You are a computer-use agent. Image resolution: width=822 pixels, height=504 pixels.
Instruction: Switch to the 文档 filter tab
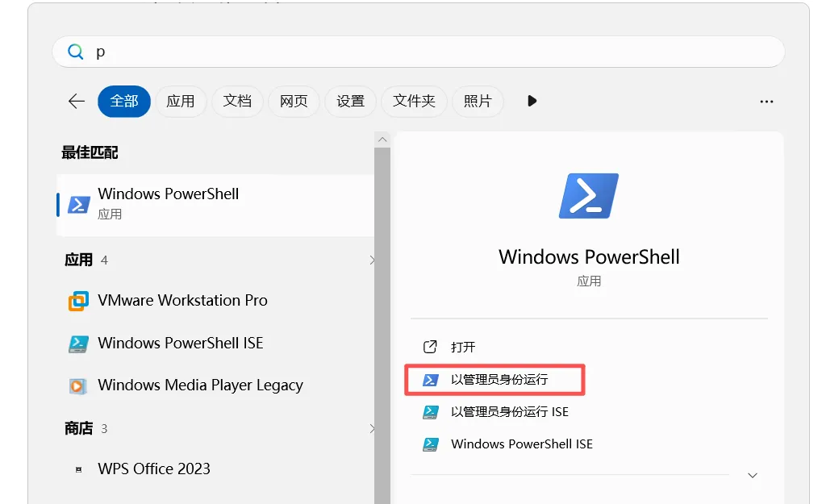(x=237, y=101)
